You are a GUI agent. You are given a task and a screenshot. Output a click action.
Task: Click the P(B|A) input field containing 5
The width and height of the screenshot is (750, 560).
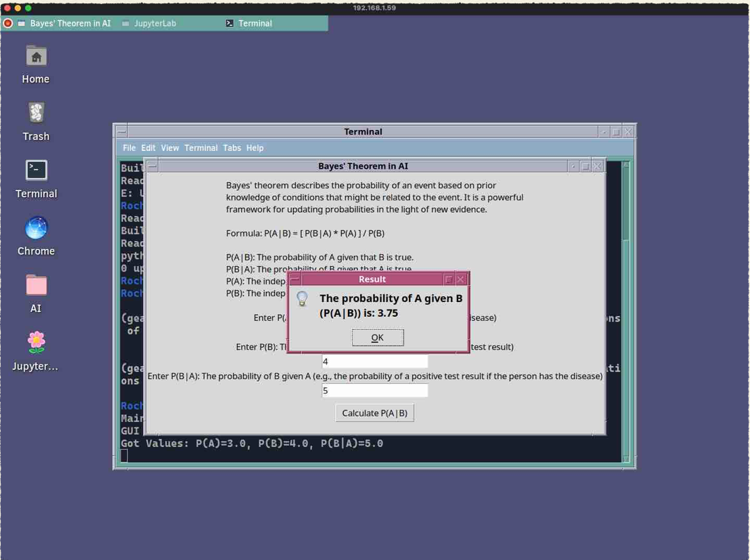click(x=374, y=391)
